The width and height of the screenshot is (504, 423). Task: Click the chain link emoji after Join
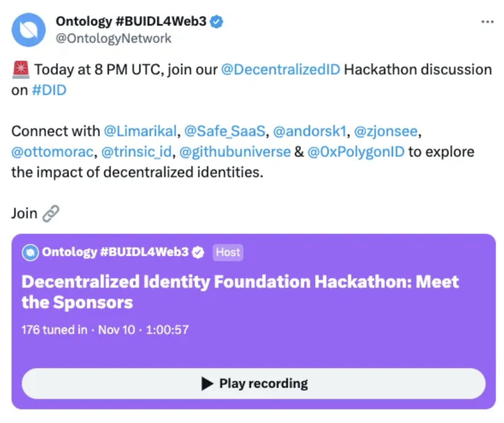[51, 214]
